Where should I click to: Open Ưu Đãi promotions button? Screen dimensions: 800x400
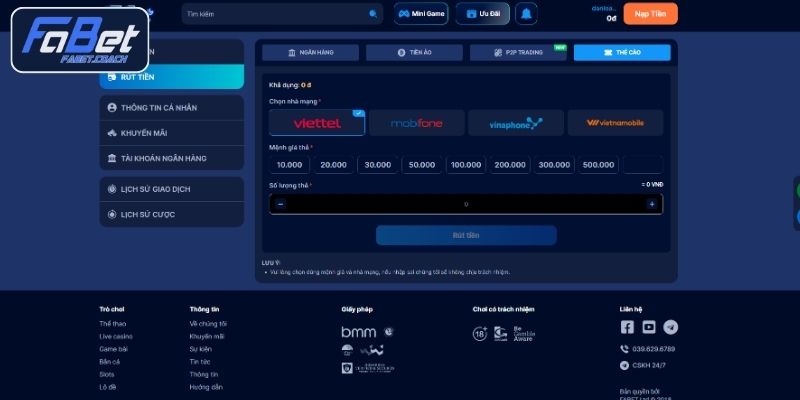click(x=483, y=14)
